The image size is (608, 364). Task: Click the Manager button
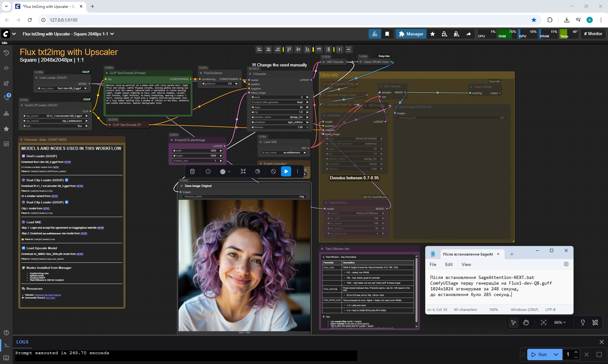click(x=411, y=34)
